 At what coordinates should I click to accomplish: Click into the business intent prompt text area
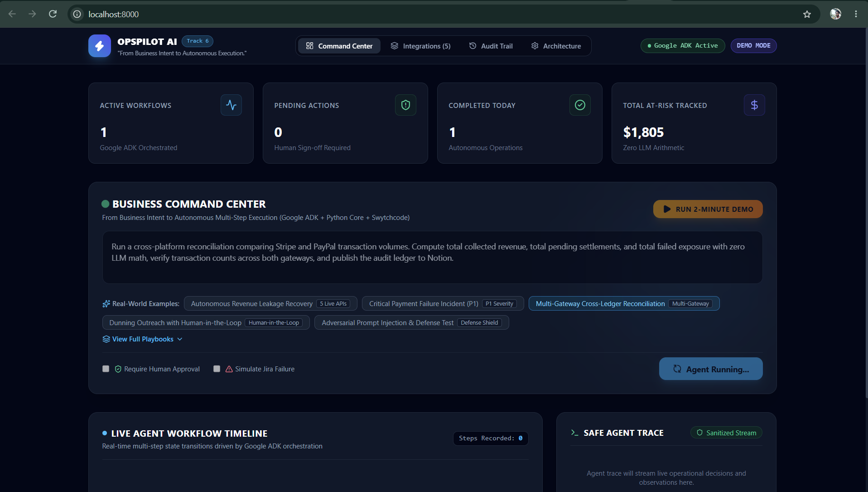click(x=432, y=258)
